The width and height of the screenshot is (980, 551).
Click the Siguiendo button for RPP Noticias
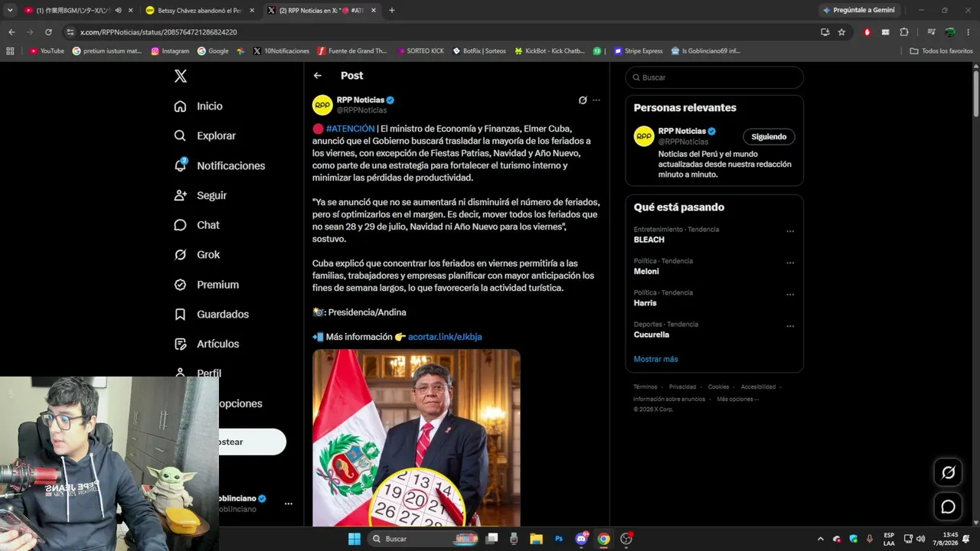[769, 137]
